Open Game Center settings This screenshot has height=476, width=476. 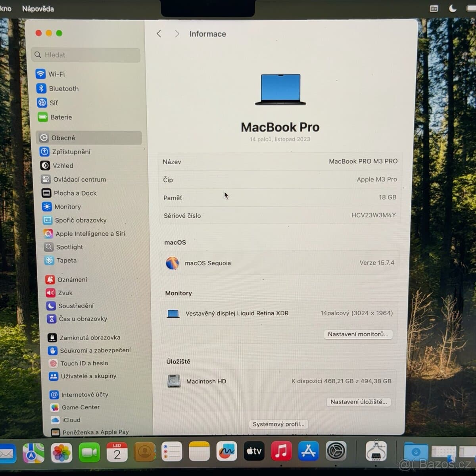[x=75, y=407]
